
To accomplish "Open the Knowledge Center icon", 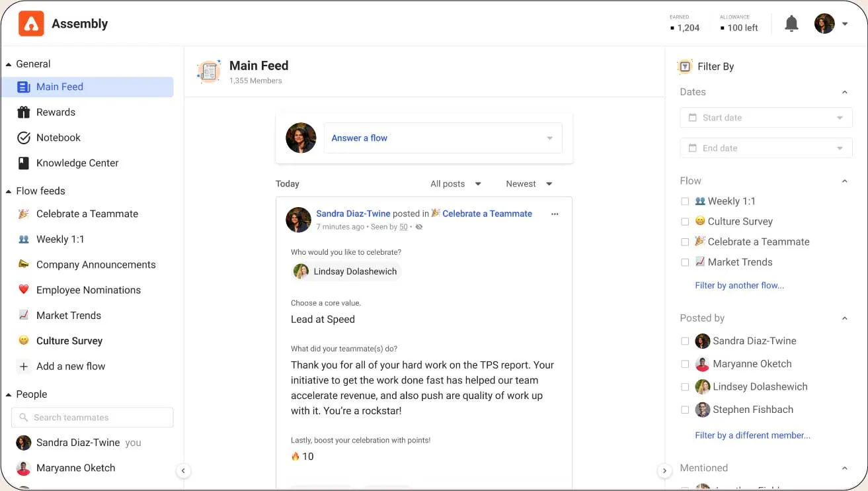I will coord(23,163).
